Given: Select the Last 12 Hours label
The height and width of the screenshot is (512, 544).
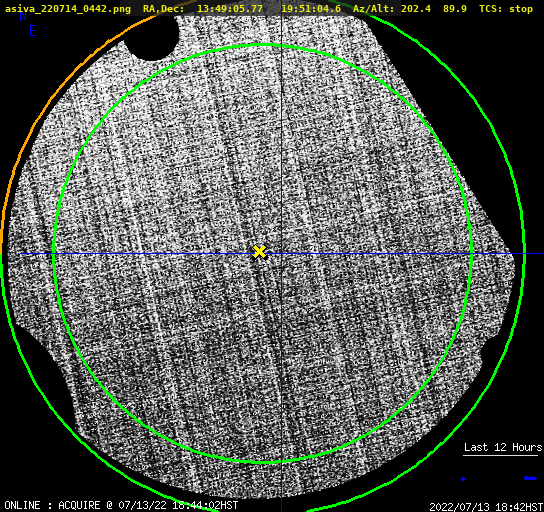Looking at the screenshot, I should point(503,447).
